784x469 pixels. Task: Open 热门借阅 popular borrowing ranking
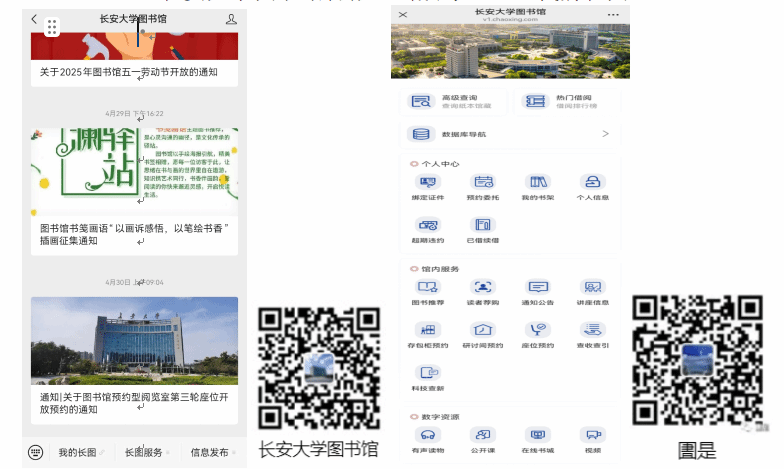[567, 101]
